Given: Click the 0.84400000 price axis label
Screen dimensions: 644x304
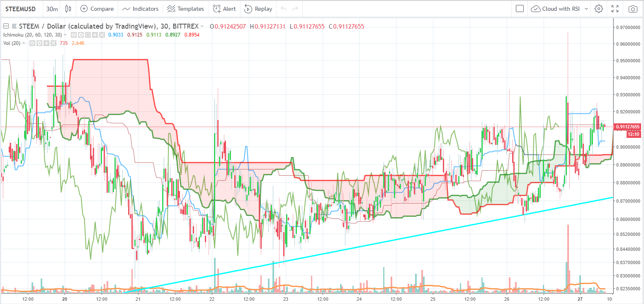Looking at the screenshot, I should [x=629, y=249].
